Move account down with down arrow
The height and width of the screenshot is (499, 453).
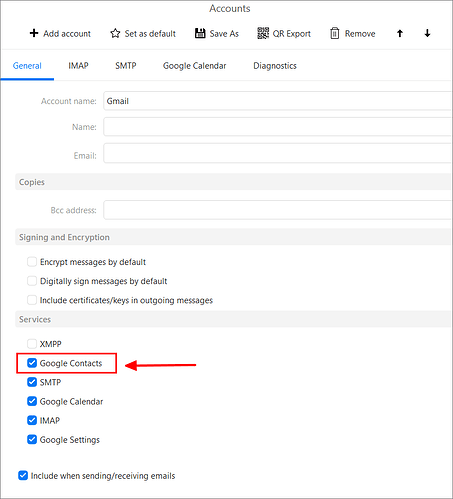tap(427, 33)
